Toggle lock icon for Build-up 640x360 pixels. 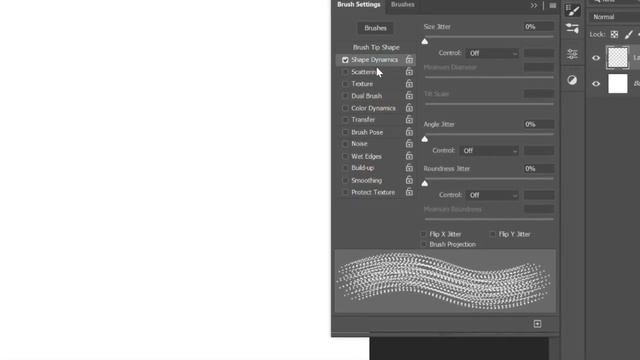[x=409, y=168]
